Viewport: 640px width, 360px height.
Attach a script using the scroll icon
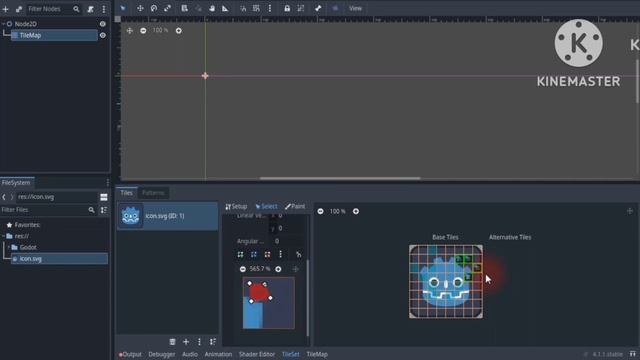pyautogui.click(x=91, y=9)
